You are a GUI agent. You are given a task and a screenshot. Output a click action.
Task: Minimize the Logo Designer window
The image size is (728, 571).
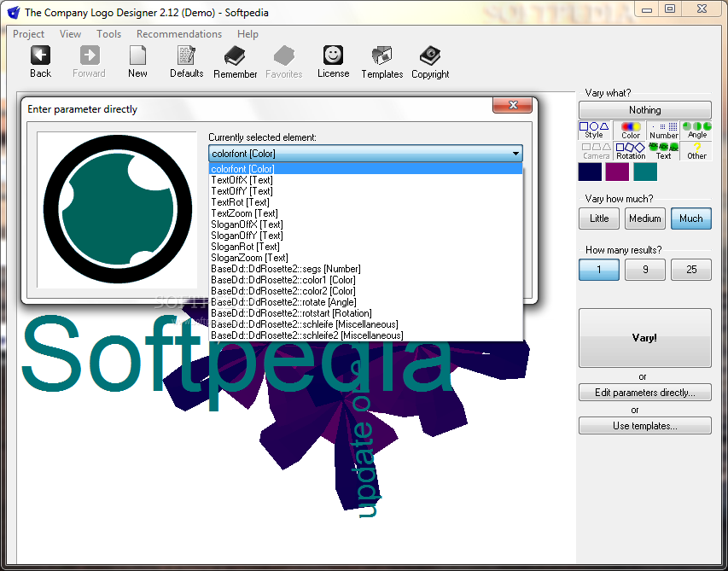point(647,9)
